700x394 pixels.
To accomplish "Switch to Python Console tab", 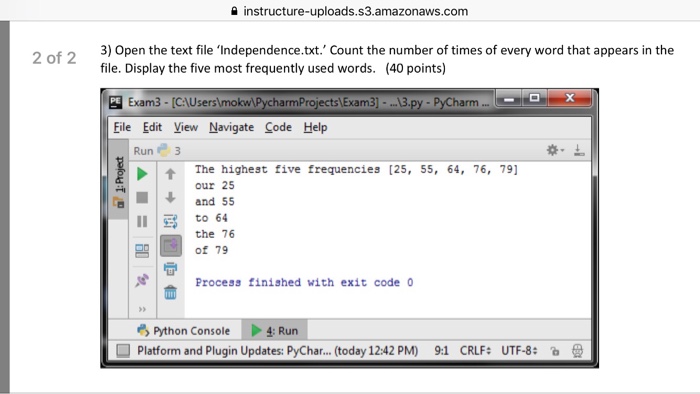I will [183, 331].
